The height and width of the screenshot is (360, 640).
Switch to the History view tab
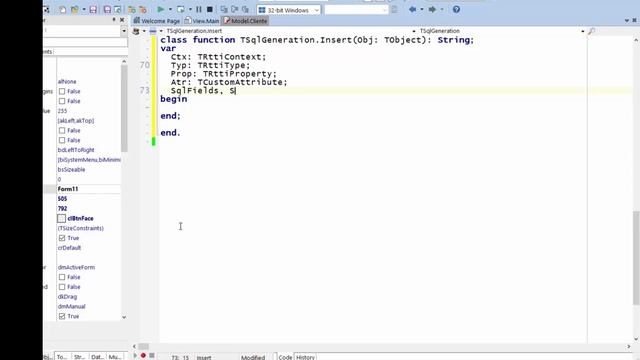point(305,357)
